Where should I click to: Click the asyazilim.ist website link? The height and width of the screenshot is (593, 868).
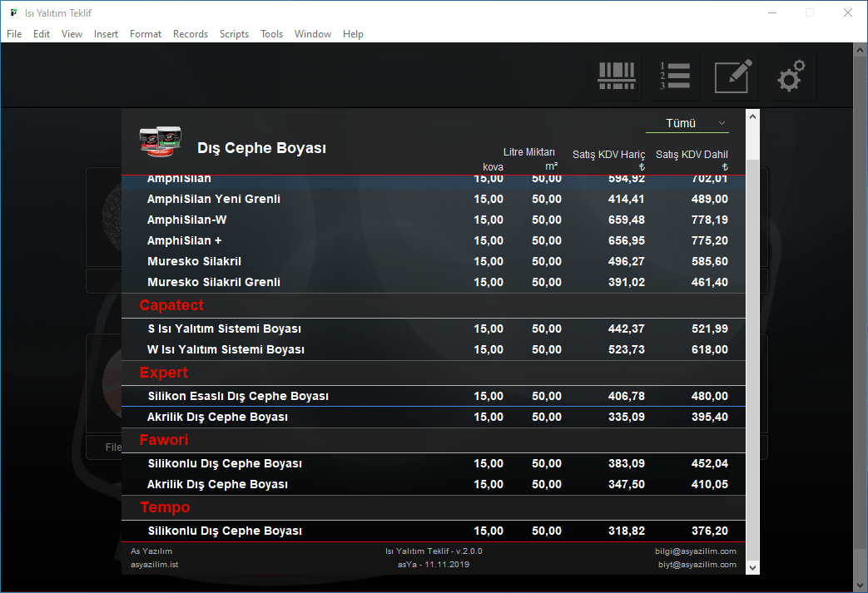coord(155,564)
